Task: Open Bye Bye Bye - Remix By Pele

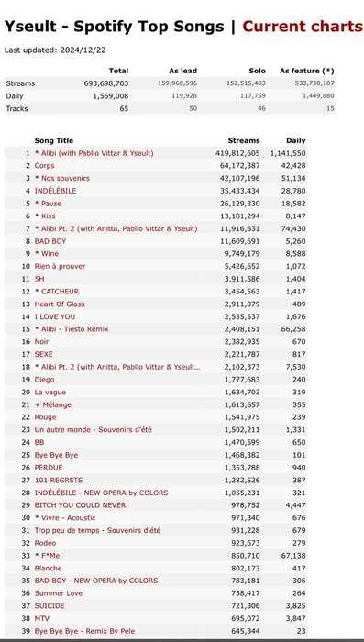Action: coord(84,631)
